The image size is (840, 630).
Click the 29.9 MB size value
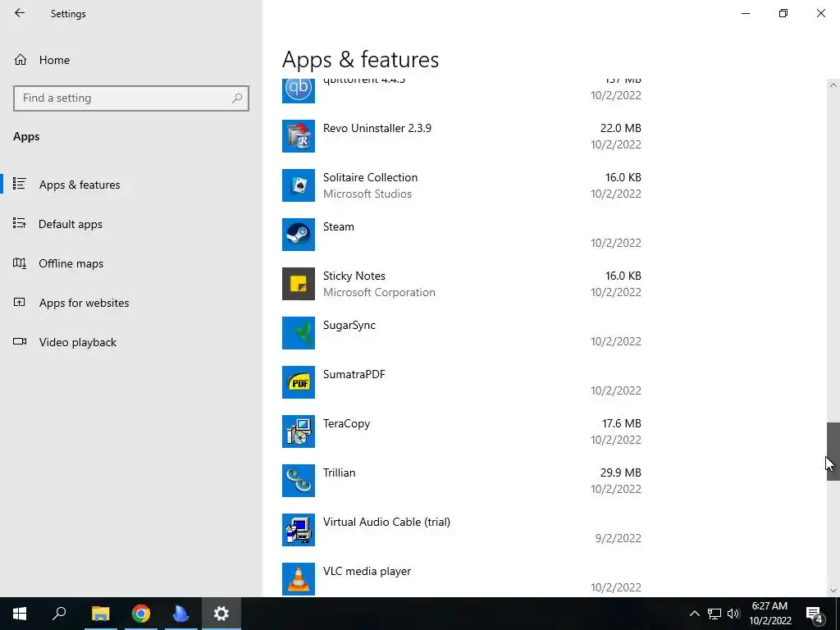(x=620, y=473)
